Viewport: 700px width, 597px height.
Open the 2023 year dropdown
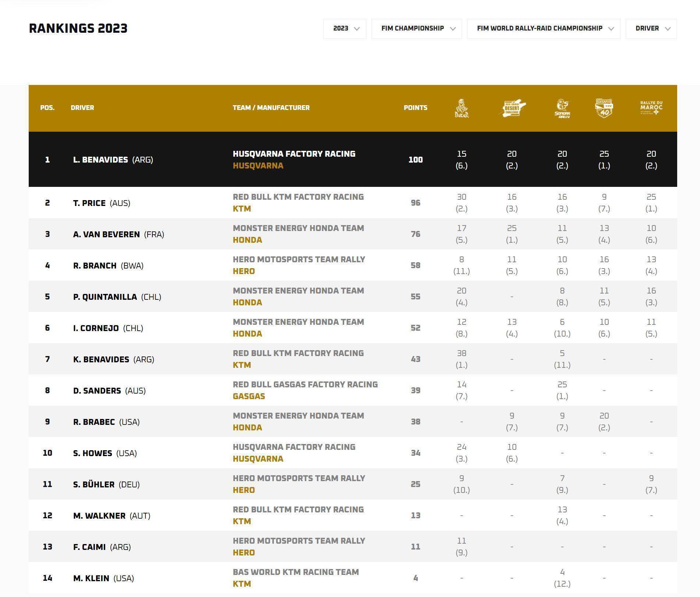[344, 29]
